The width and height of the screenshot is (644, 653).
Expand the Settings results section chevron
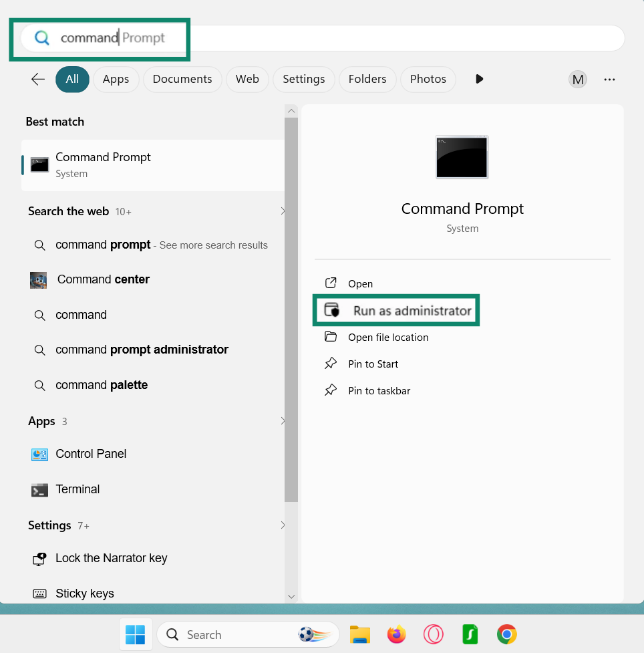pyautogui.click(x=283, y=525)
